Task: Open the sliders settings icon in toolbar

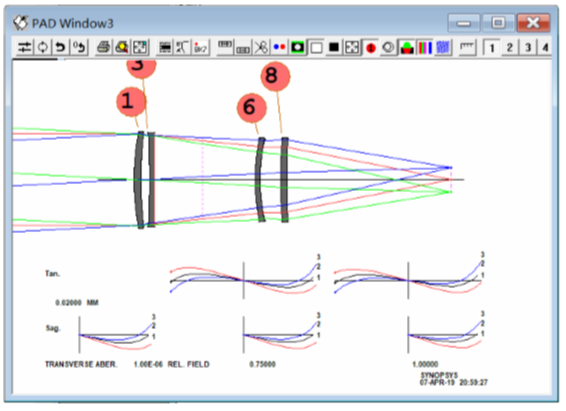Action: tap(25, 47)
